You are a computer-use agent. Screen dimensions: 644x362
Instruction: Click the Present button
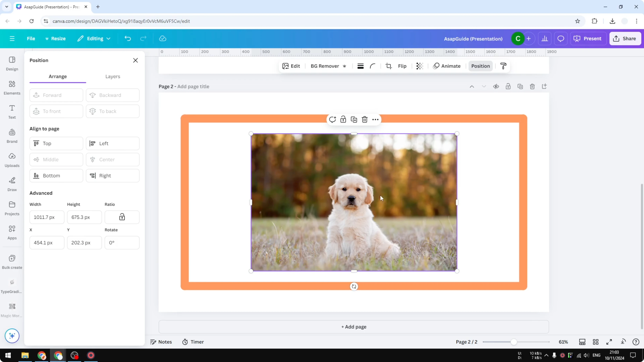[589, 38]
